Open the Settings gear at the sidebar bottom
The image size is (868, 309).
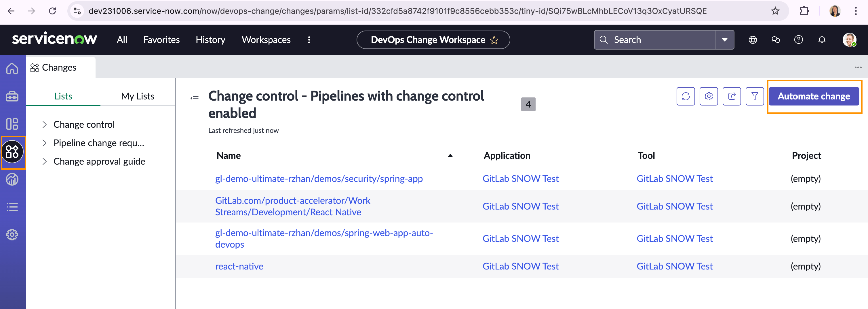[x=12, y=234]
